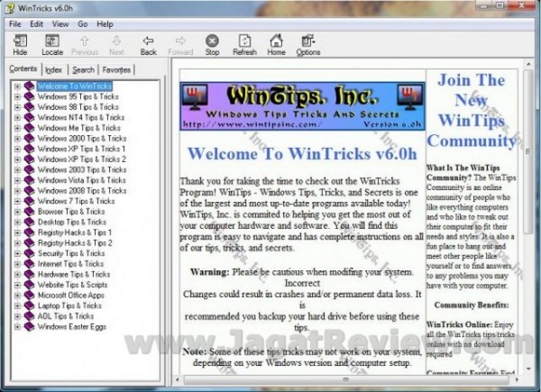This screenshot has height=392, width=541.
Task: Click the book icon beside Windows NT4 Tips
Action: point(30,117)
